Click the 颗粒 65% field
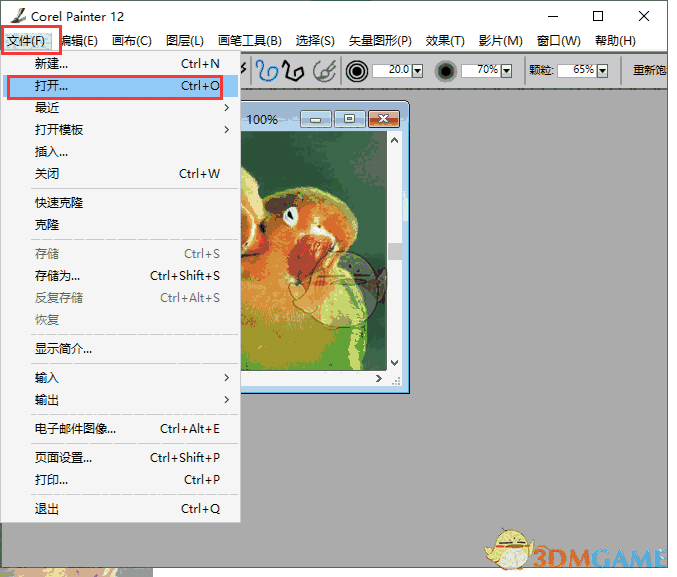This screenshot has height=577, width=677. 576,70
